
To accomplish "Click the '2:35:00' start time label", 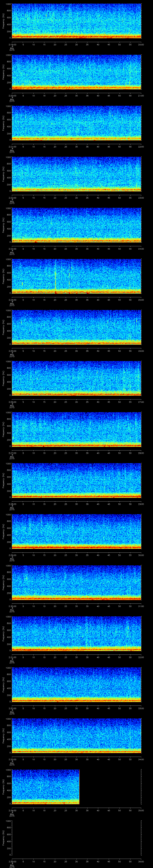I will coord(12,861).
